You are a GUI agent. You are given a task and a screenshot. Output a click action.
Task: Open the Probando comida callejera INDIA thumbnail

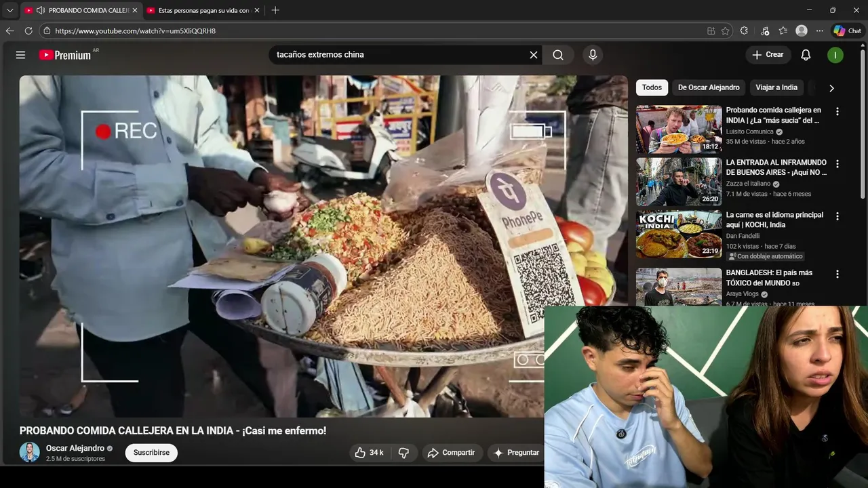[x=679, y=129]
